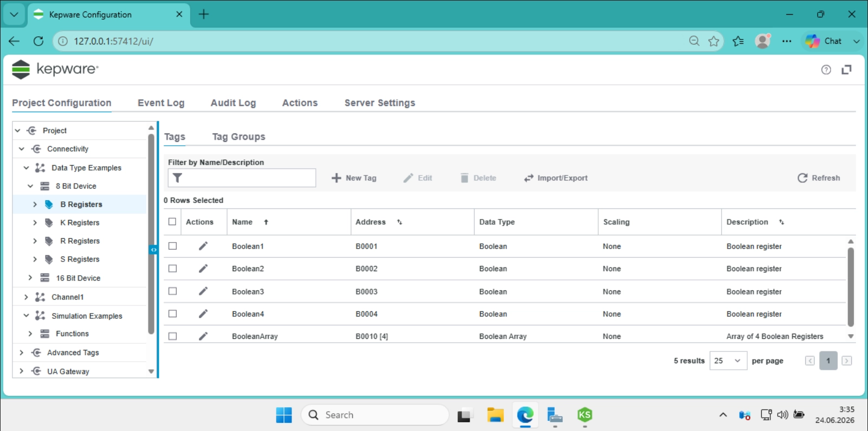
Task: Switch to the Tag Groups tab
Action: coord(238,137)
